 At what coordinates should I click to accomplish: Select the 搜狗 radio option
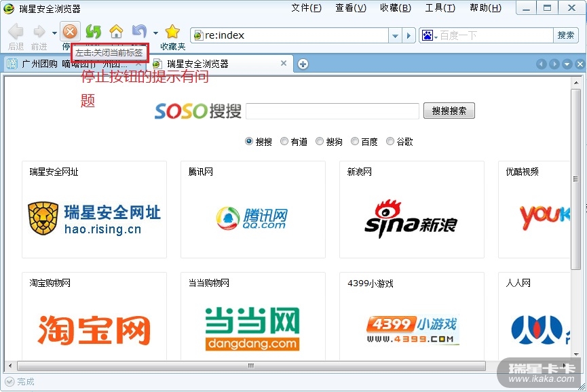320,141
